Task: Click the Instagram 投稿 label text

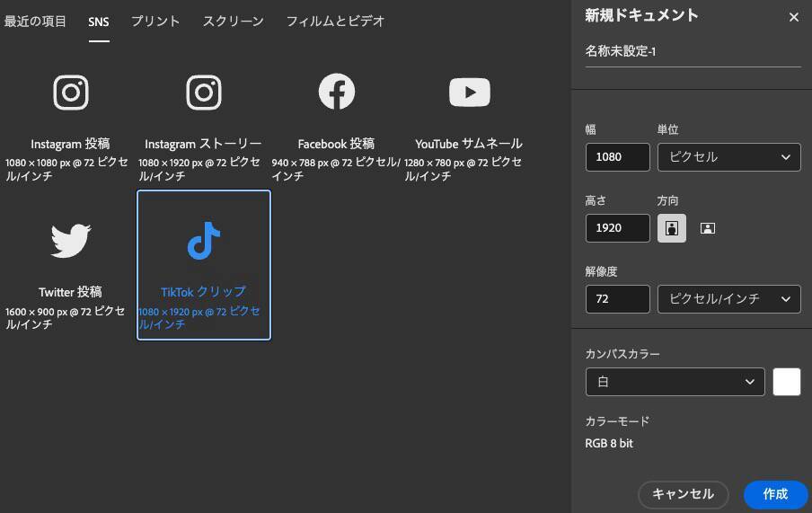Action: pos(70,144)
